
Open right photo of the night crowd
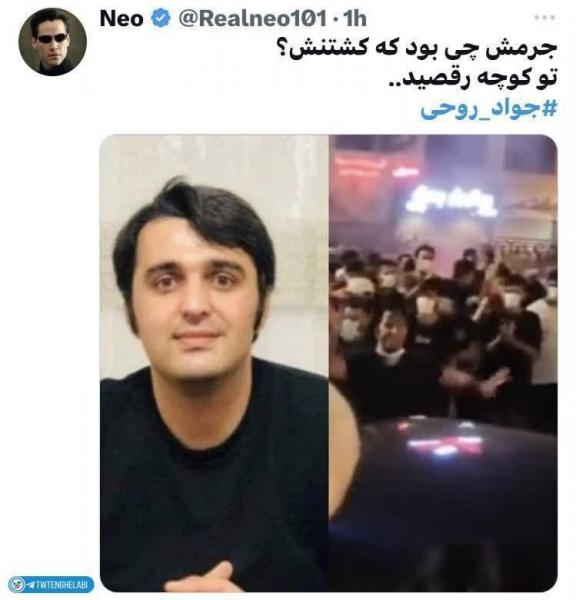coord(443,363)
